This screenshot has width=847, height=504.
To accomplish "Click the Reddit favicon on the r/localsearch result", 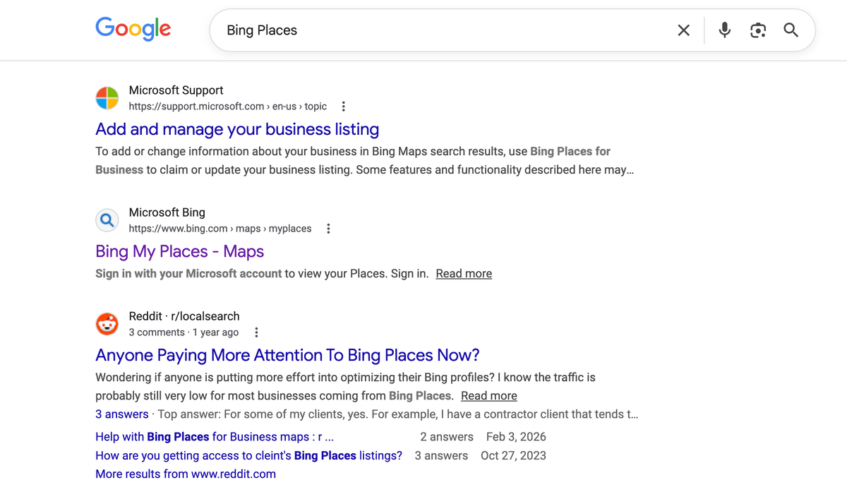I will (x=107, y=324).
